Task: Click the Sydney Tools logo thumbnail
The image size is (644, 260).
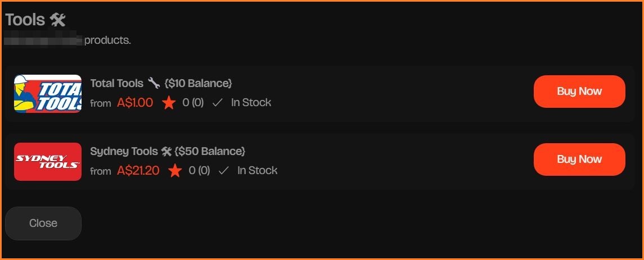Action: coord(48,162)
